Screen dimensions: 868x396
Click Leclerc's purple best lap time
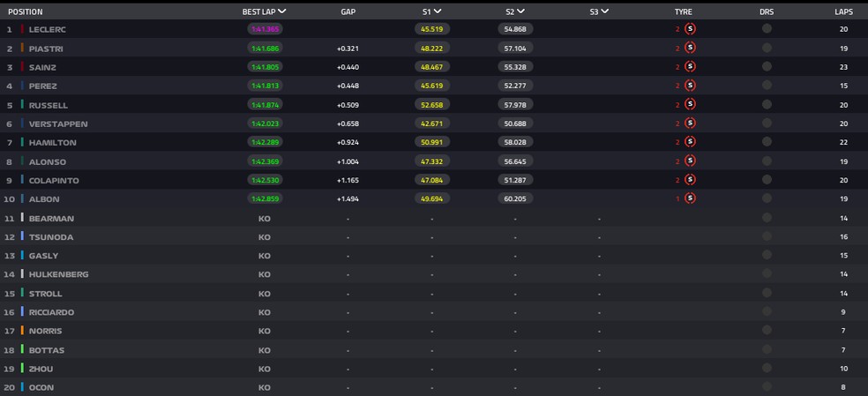tap(265, 29)
